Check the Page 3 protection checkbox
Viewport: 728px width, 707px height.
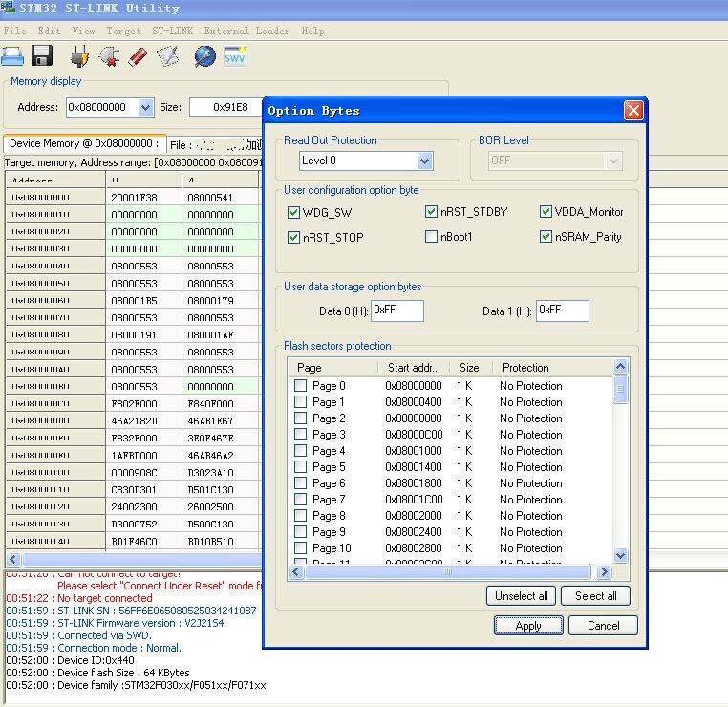pos(300,435)
